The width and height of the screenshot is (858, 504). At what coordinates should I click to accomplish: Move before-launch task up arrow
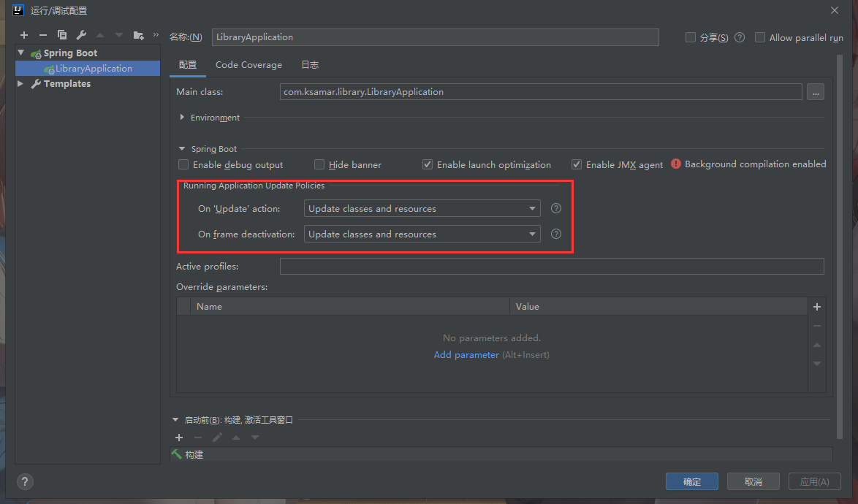(x=236, y=438)
